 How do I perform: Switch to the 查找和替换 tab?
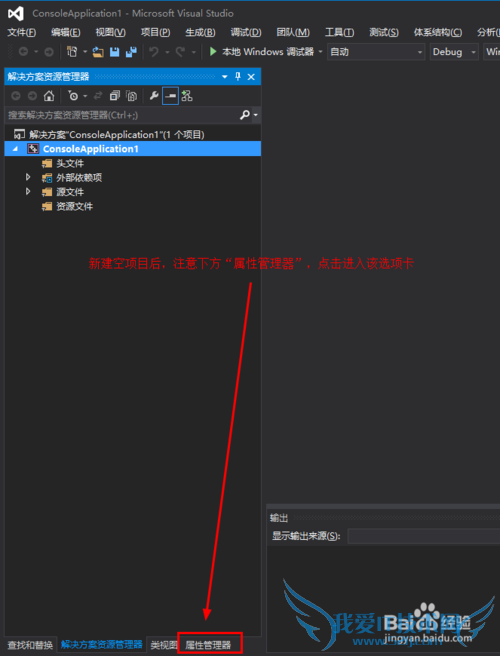[x=30, y=645]
